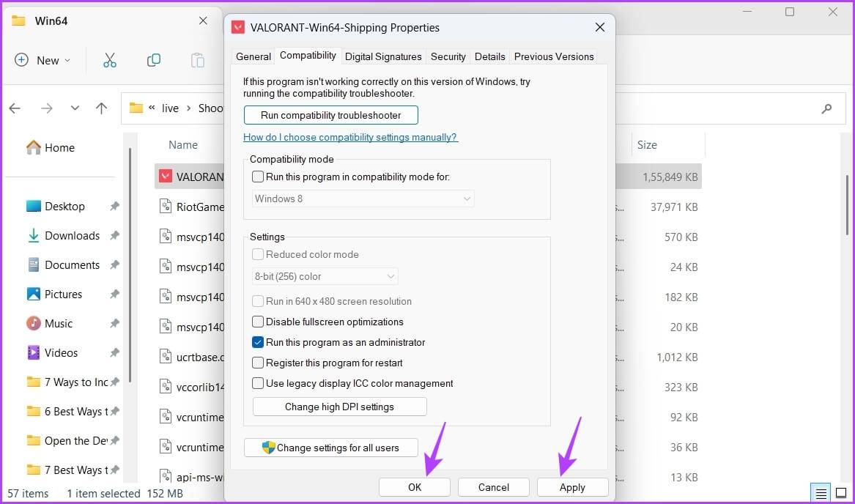Click Change high DPI settings button
This screenshot has height=504, width=855.
coord(340,407)
